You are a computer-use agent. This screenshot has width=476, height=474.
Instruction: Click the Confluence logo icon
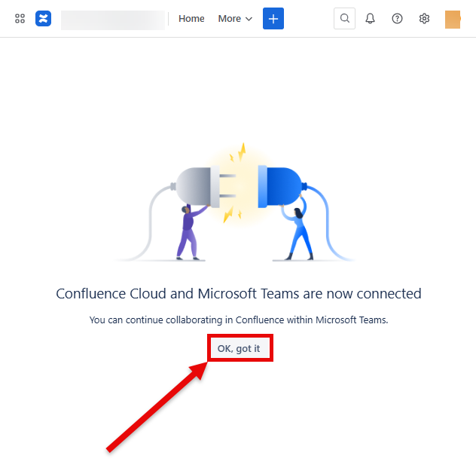(x=43, y=19)
